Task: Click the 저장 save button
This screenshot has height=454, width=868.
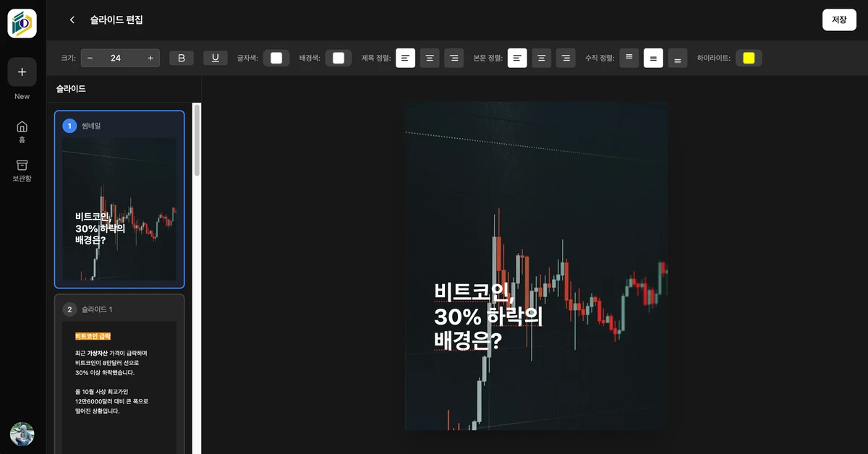Action: 839,20
